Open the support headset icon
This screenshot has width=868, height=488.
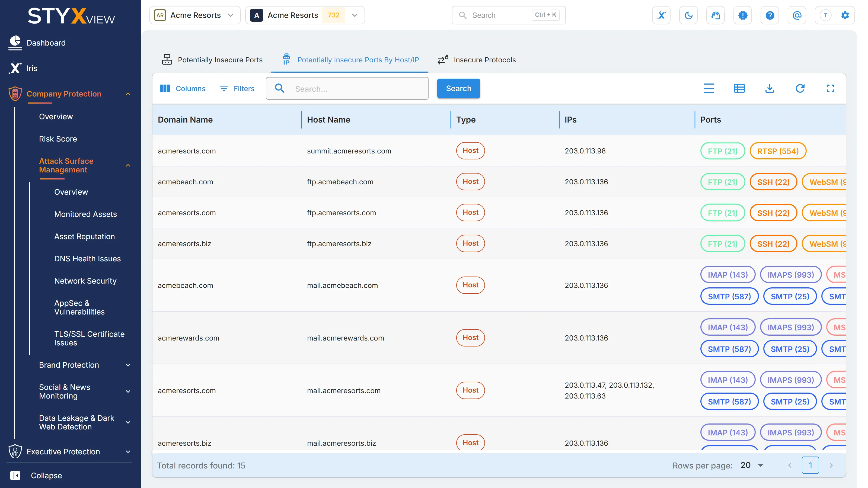pos(716,15)
